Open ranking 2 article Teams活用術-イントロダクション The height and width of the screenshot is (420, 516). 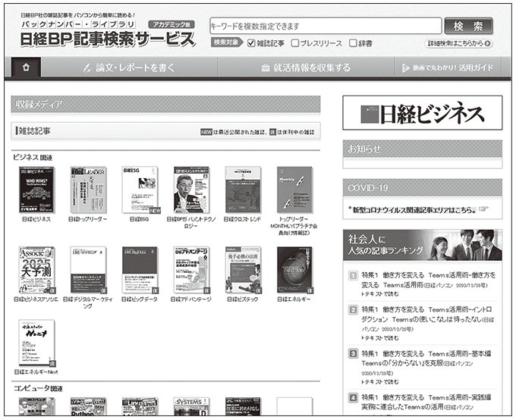427,318
